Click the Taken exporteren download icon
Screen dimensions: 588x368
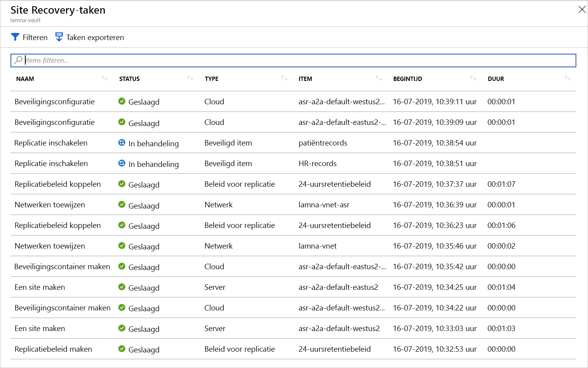click(59, 37)
